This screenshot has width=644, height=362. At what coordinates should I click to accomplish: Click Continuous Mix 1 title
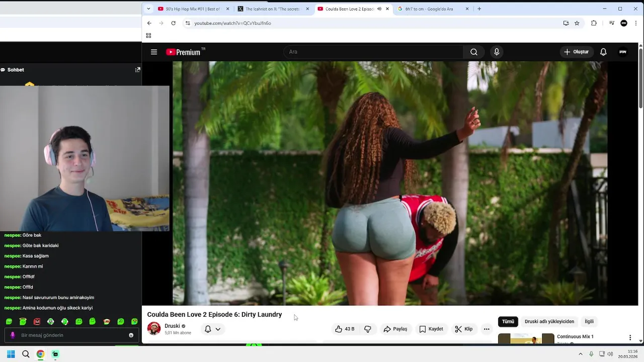(575, 337)
